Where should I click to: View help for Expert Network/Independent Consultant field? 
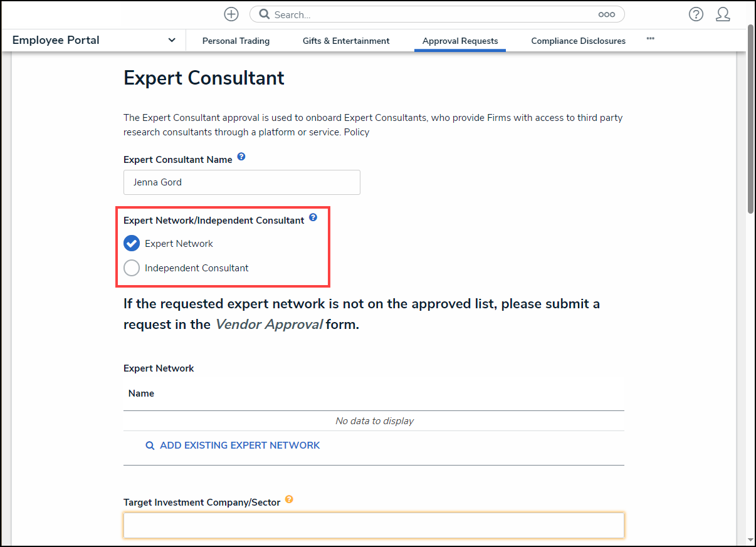pyautogui.click(x=313, y=217)
